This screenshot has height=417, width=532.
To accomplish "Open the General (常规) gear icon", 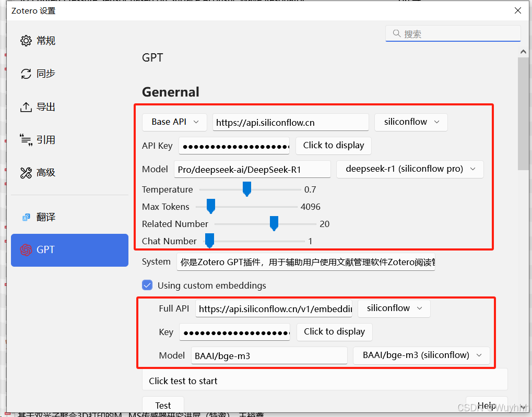I will click(26, 41).
